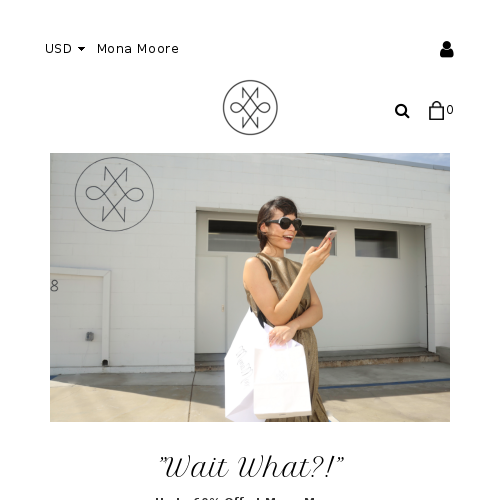Click the number 8 on building wall

[x=54, y=286]
